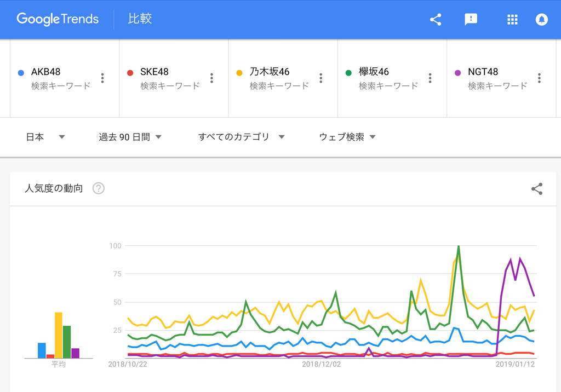Click the 50 y-axis label

tap(117, 302)
